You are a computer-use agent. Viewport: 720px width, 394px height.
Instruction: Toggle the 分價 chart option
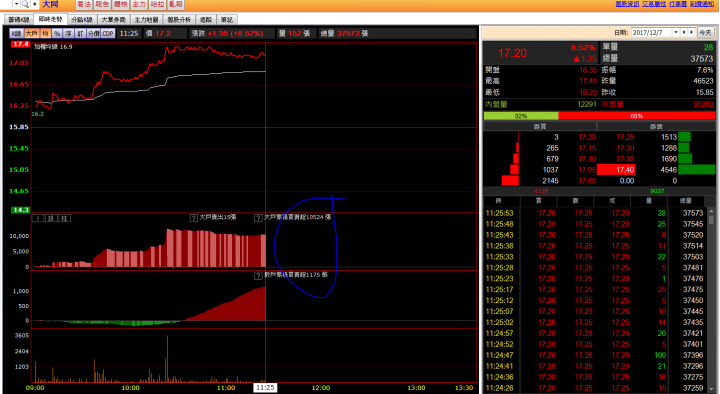point(94,34)
